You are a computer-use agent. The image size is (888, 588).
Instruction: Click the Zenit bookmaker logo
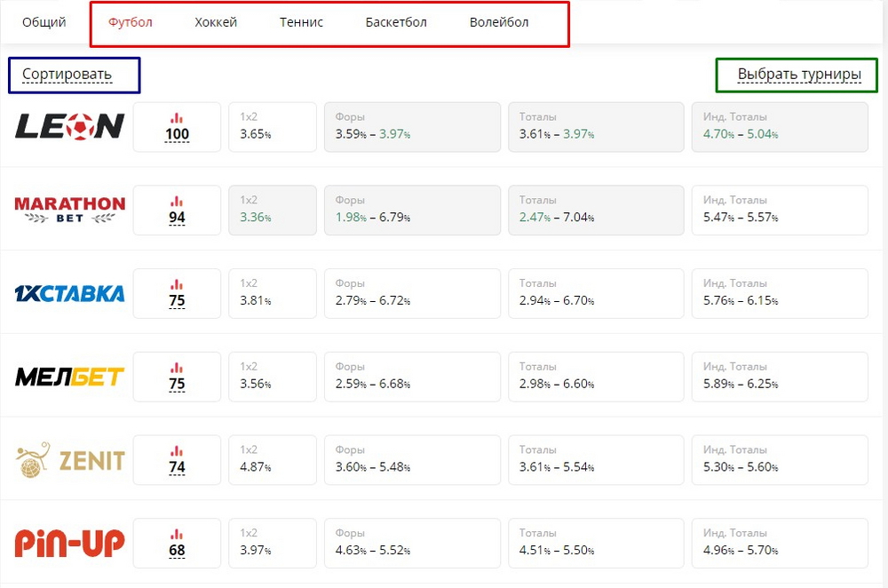(69, 459)
